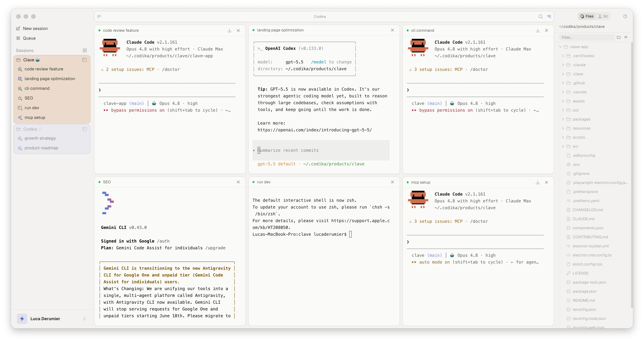Open the openai.com introducing-gpt-5-5 link
The image size is (644, 342).
pos(315,130)
